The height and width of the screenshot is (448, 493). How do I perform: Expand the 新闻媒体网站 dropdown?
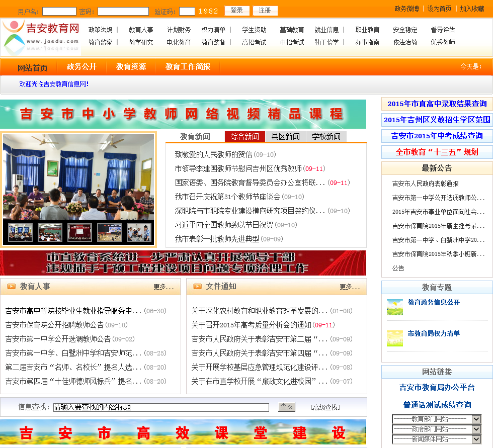tap(437, 439)
